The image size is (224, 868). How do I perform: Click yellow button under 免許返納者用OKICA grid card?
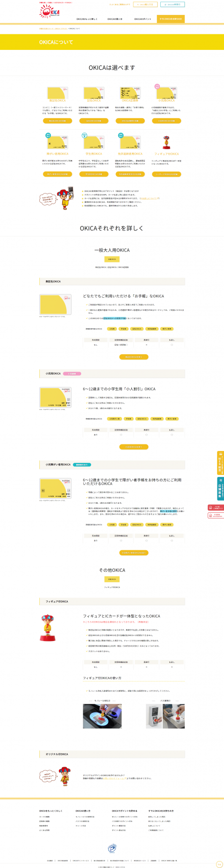[x=130, y=174]
